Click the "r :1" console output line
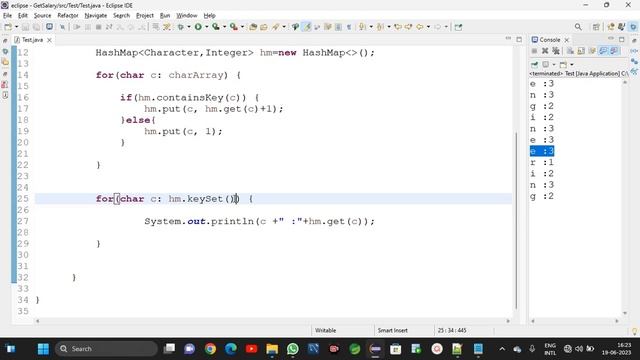 click(542, 162)
